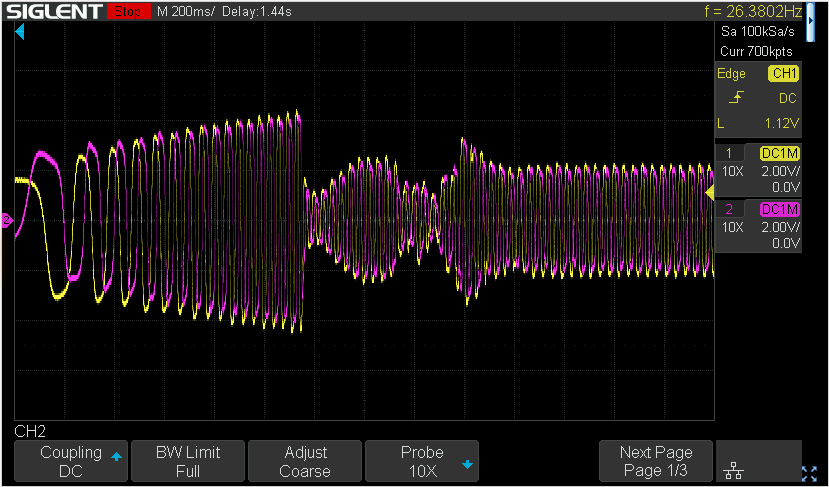The image size is (829, 487).
Task: Select the CH1 trigger source badge
Action: point(784,74)
